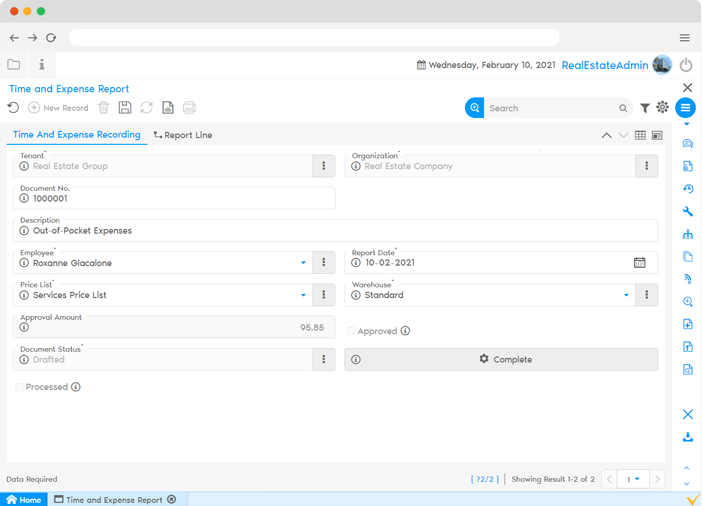This screenshot has width=702, height=506.
Task: Switch to the Report Line tab
Action: [x=182, y=135]
